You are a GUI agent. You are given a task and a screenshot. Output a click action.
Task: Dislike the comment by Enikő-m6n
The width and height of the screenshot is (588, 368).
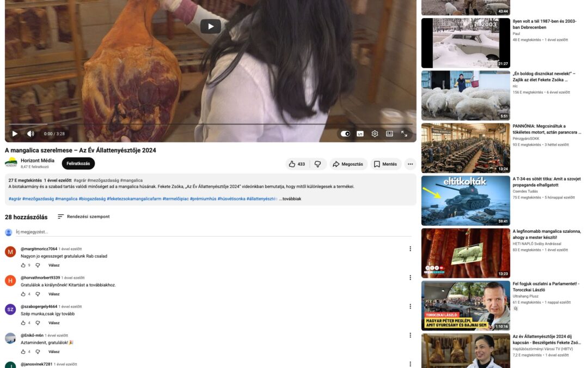click(38, 352)
